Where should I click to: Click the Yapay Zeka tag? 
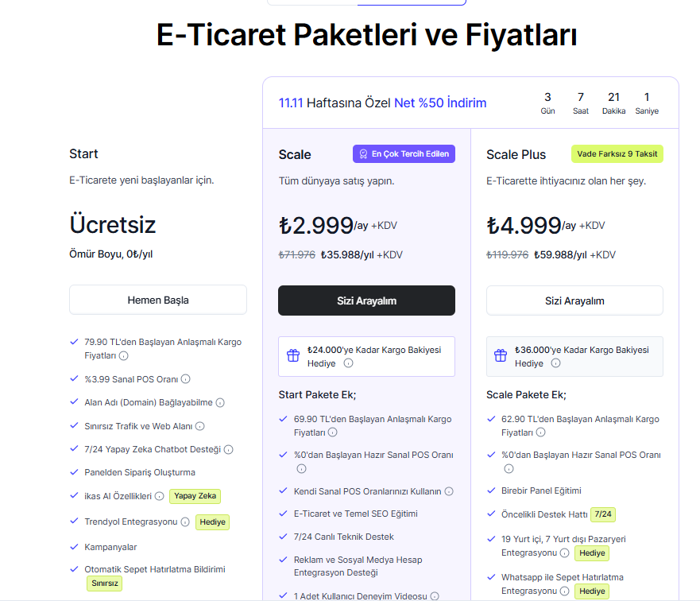tap(195, 496)
